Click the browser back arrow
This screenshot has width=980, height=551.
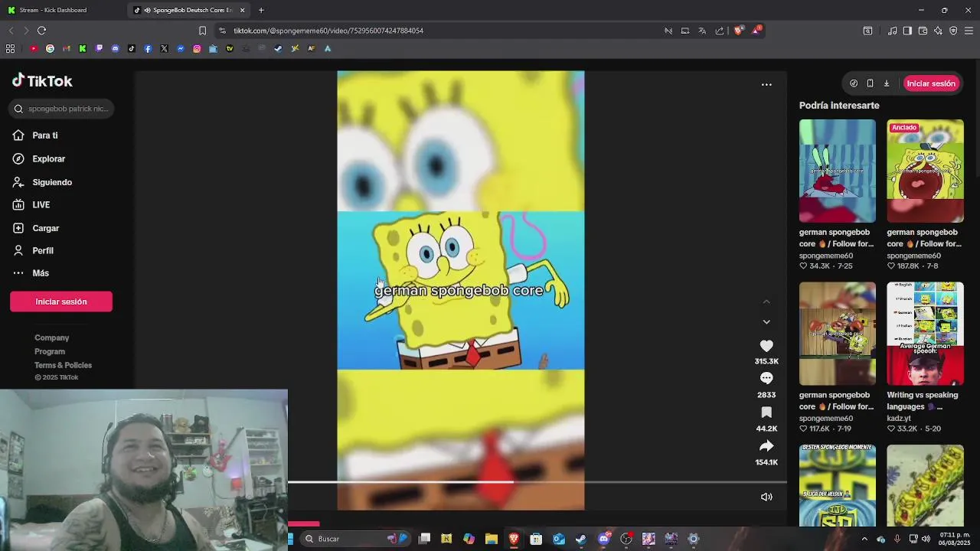click(11, 31)
